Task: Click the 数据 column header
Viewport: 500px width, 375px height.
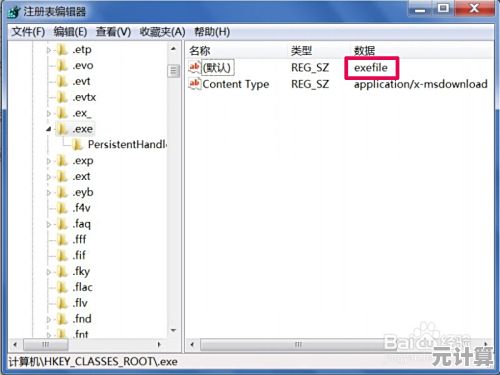Action: point(364,51)
